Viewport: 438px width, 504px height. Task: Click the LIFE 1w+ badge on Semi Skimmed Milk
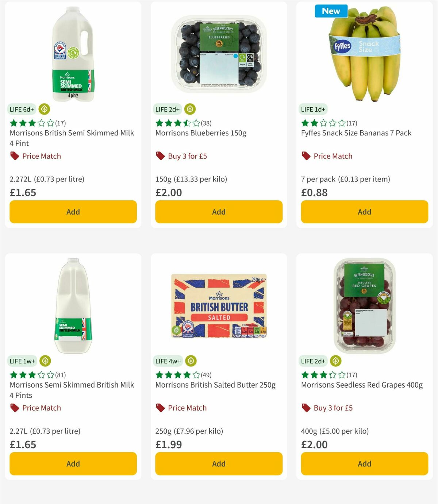pos(22,361)
